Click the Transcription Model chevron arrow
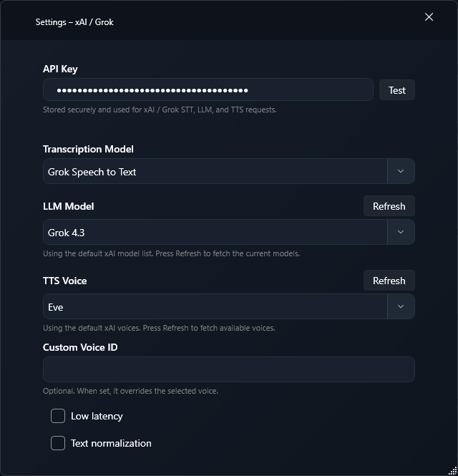The width and height of the screenshot is (458, 476). (x=401, y=171)
